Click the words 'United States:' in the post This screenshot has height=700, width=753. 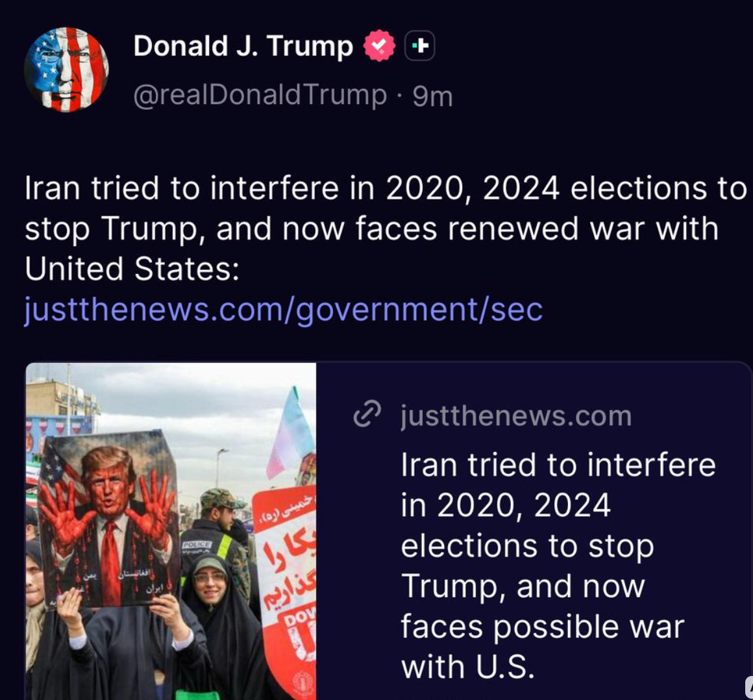click(132, 269)
